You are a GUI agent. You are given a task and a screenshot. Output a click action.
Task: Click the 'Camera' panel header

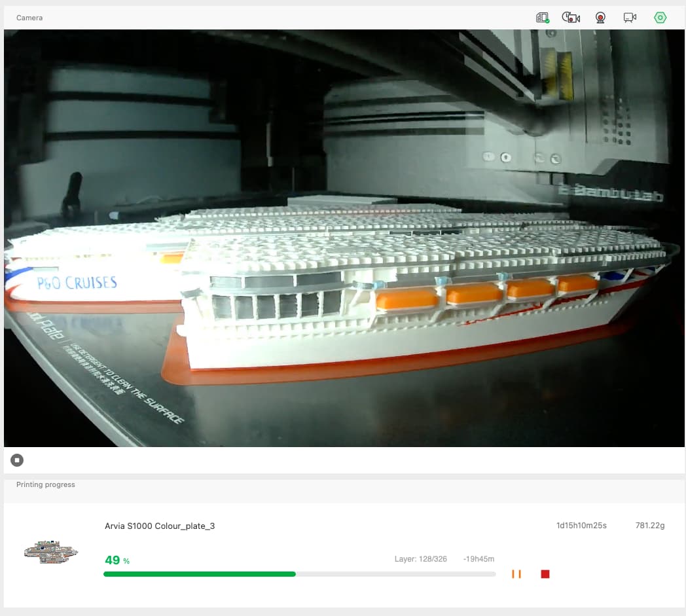29,18
